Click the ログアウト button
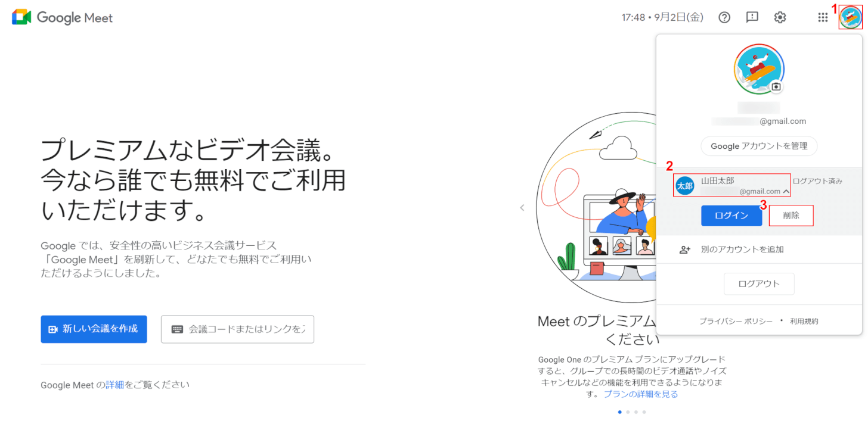The image size is (868, 421). [x=759, y=283]
